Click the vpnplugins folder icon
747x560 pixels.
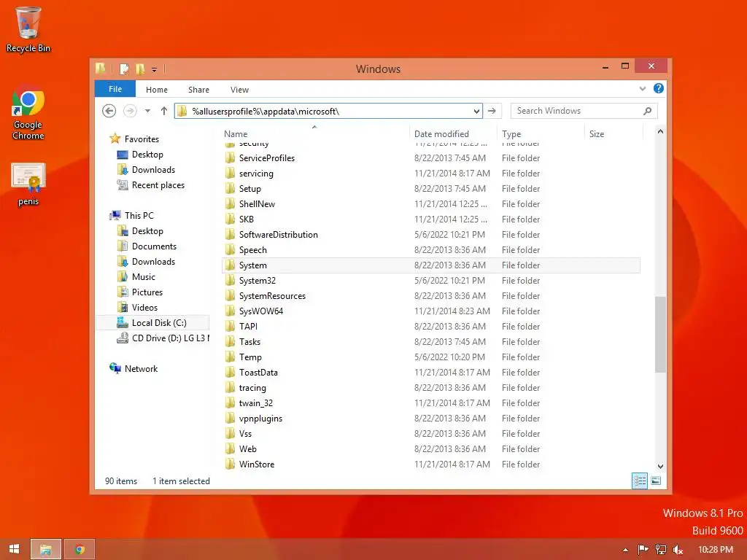230,418
